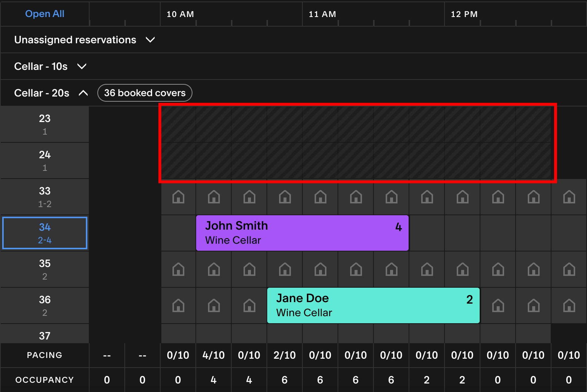Click table 33 house icon at 10:00 AM
Image resolution: width=587 pixels, height=392 pixels.
coord(178,197)
